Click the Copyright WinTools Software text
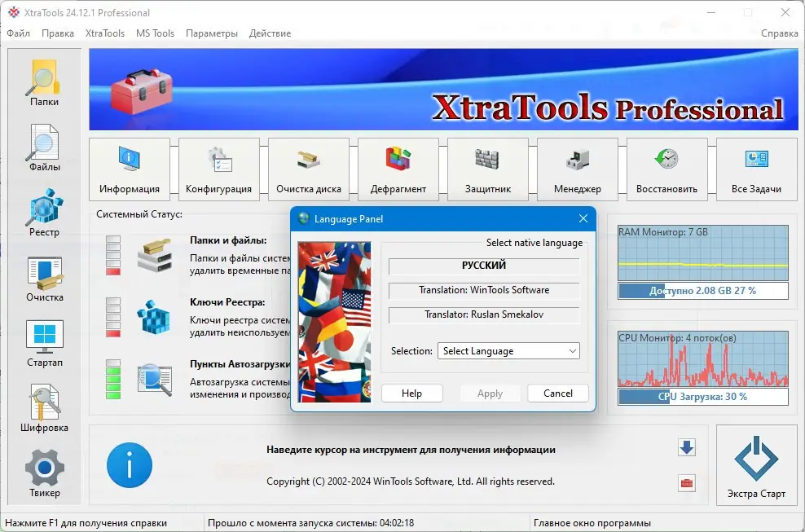 [411, 481]
